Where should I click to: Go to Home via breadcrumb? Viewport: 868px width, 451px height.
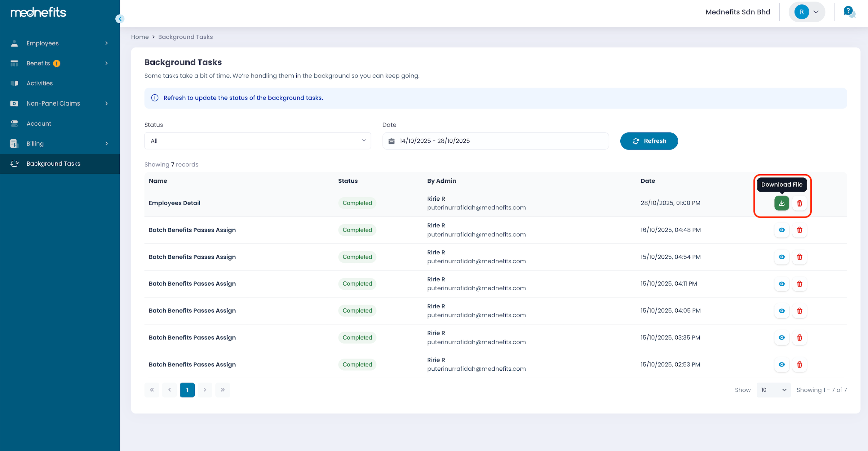[x=139, y=37]
